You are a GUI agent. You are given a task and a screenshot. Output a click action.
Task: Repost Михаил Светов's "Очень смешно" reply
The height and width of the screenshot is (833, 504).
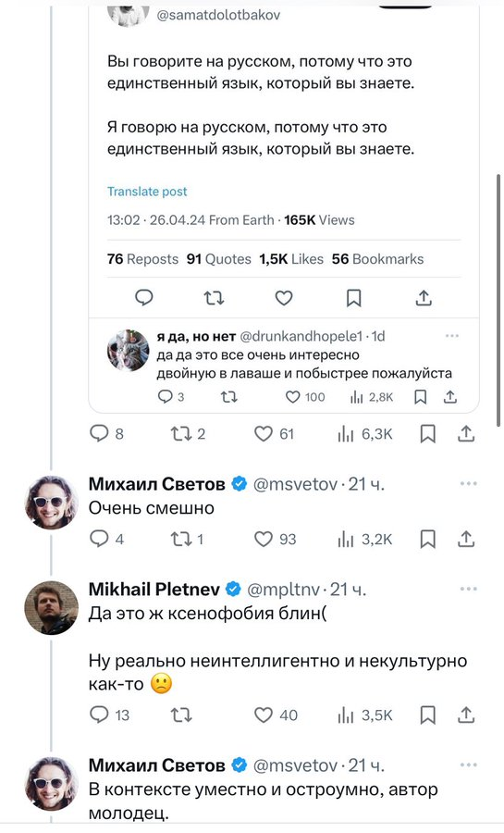187,540
